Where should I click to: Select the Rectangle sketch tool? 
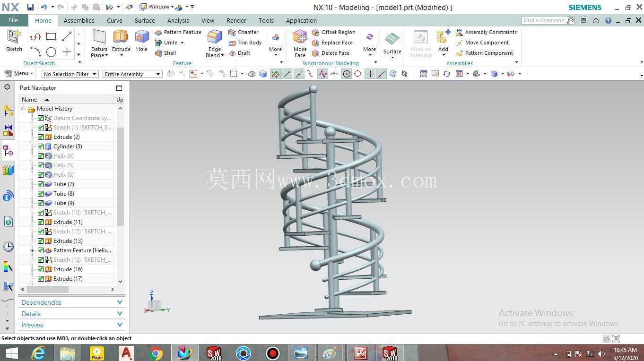pos(51,36)
